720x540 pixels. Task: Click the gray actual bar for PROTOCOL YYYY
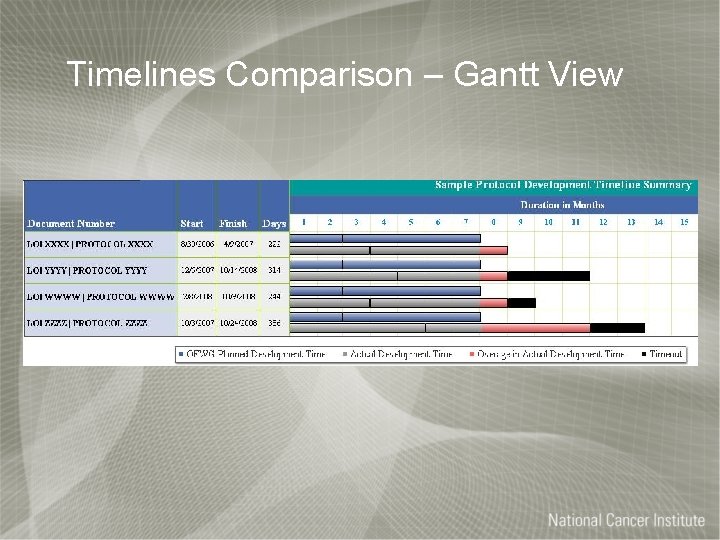[385, 276]
